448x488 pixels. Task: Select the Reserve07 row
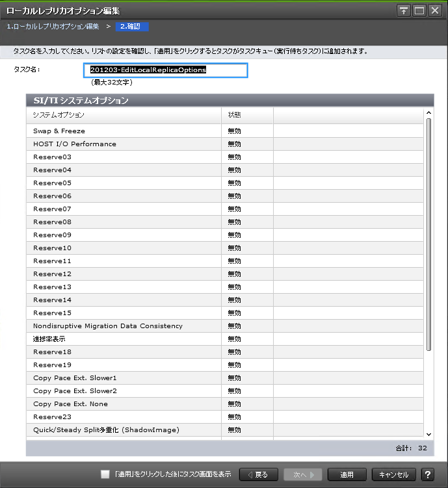[225, 209]
